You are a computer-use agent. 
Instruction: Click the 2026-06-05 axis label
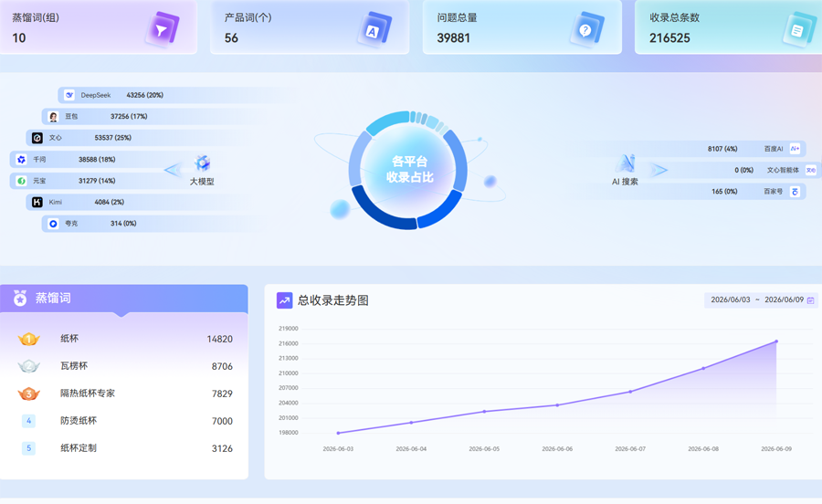pyautogui.click(x=484, y=449)
